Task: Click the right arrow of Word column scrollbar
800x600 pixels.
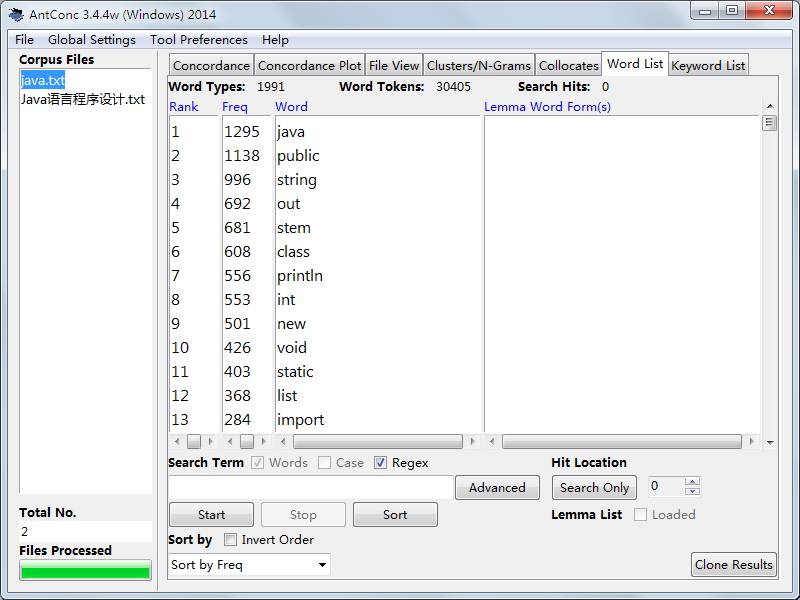Action: coord(472,441)
